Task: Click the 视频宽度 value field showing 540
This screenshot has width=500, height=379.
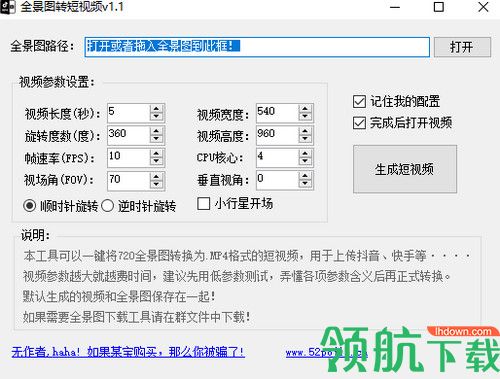Action: click(277, 113)
